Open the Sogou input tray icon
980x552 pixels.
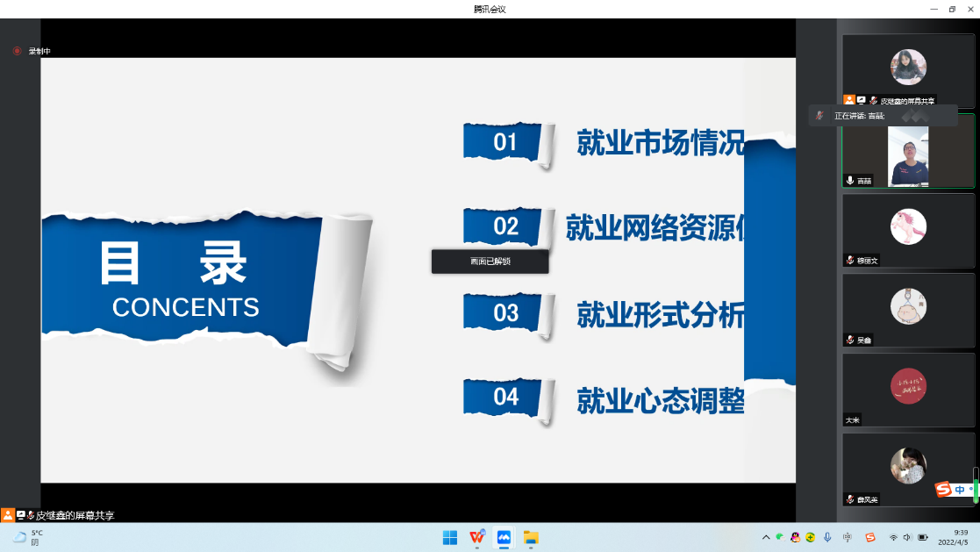[x=870, y=537]
